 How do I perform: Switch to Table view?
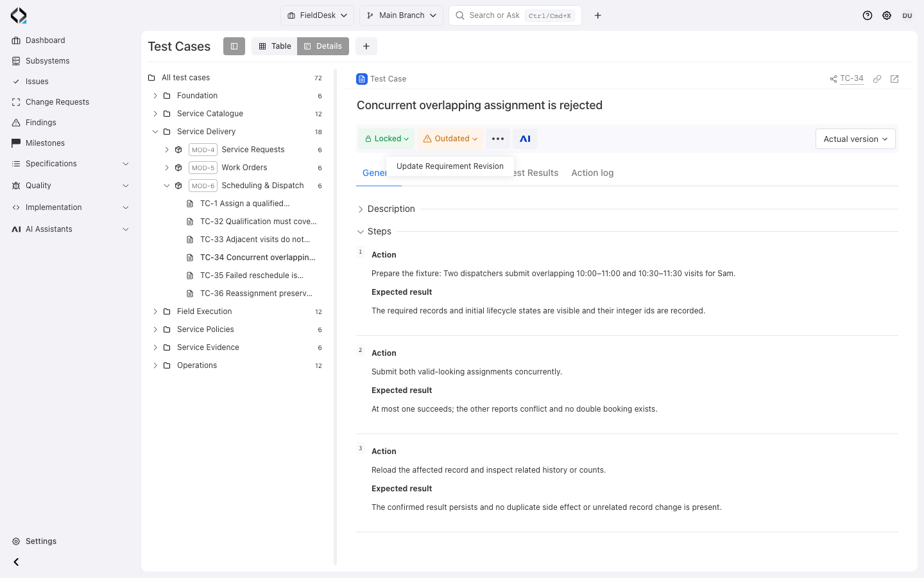tap(275, 46)
